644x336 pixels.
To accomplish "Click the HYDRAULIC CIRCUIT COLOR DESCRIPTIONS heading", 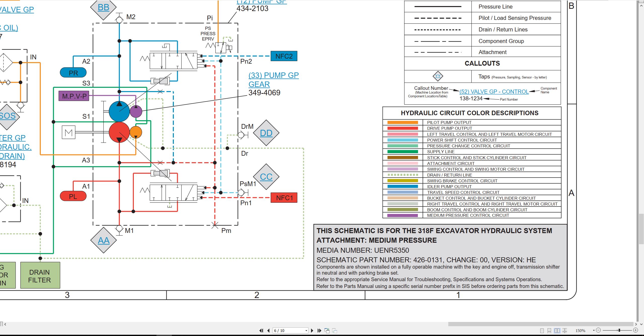I will (470, 113).
